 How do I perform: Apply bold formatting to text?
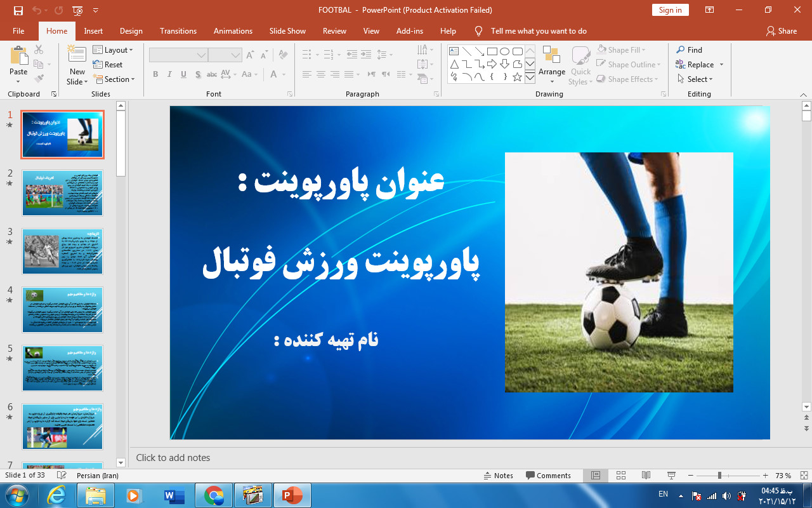pyautogui.click(x=155, y=74)
